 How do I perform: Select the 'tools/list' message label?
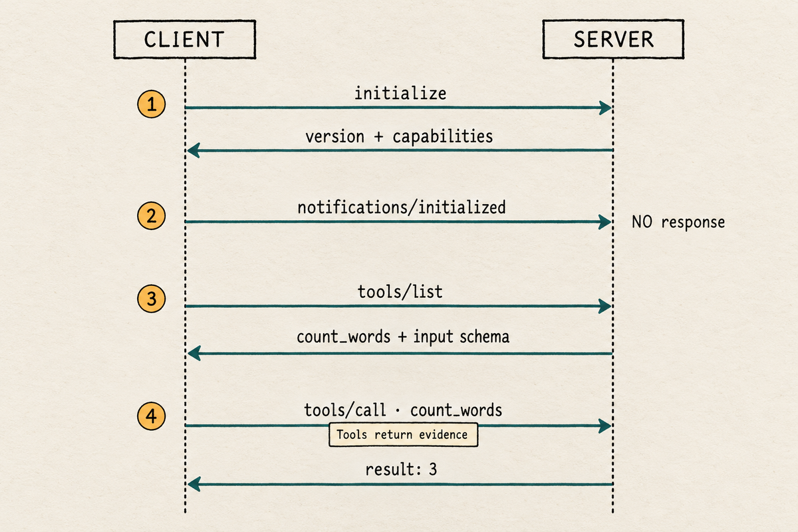click(x=400, y=292)
